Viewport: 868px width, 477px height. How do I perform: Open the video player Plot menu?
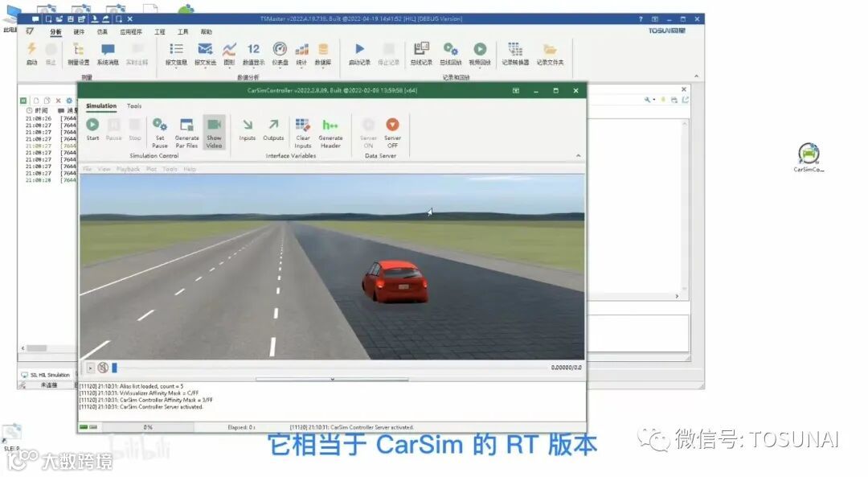click(151, 169)
